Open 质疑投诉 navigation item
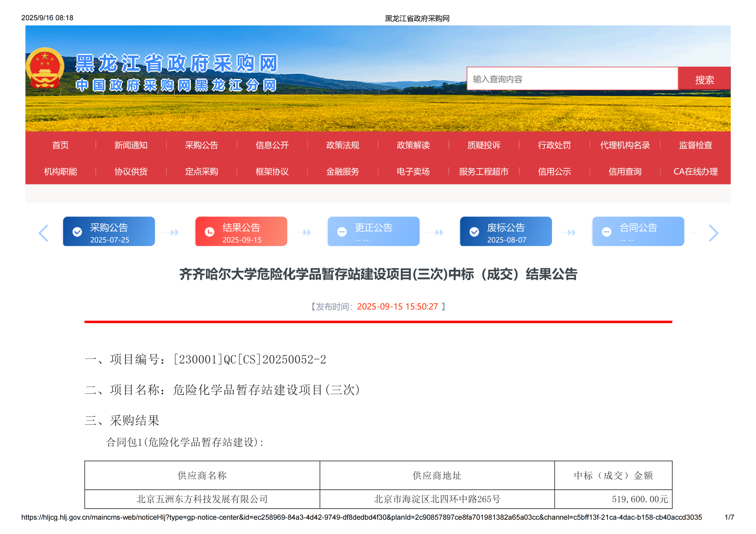 [484, 145]
